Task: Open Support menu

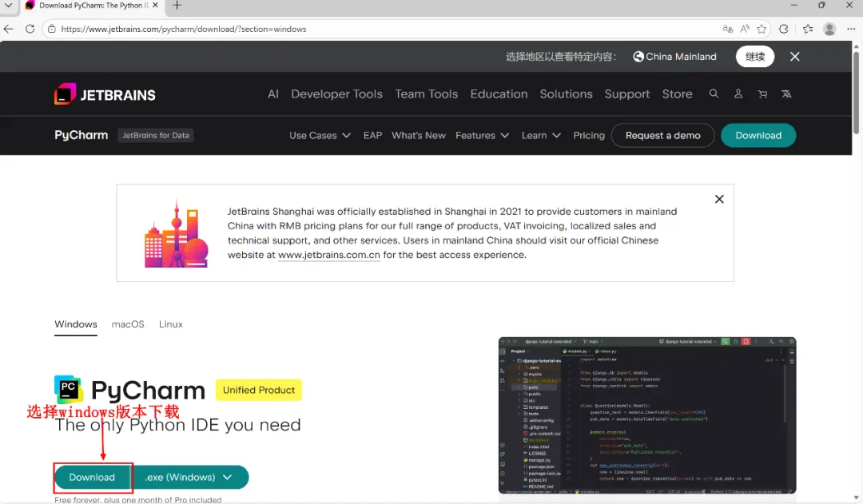Action: [x=627, y=94]
